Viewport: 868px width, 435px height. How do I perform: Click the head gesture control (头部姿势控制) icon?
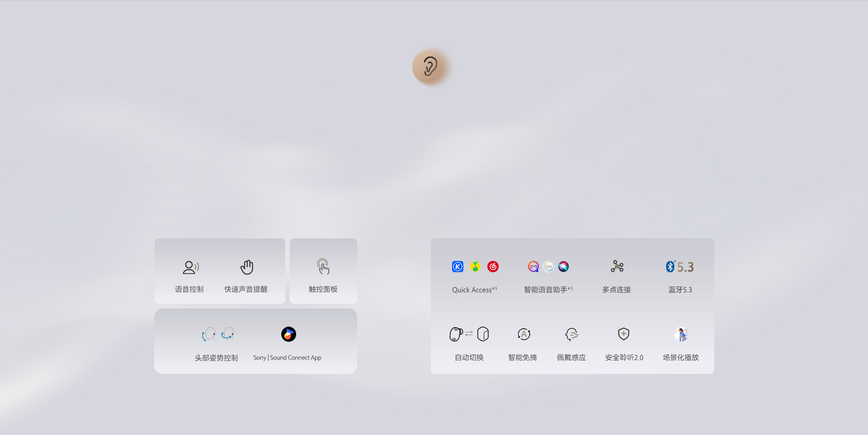tap(218, 335)
